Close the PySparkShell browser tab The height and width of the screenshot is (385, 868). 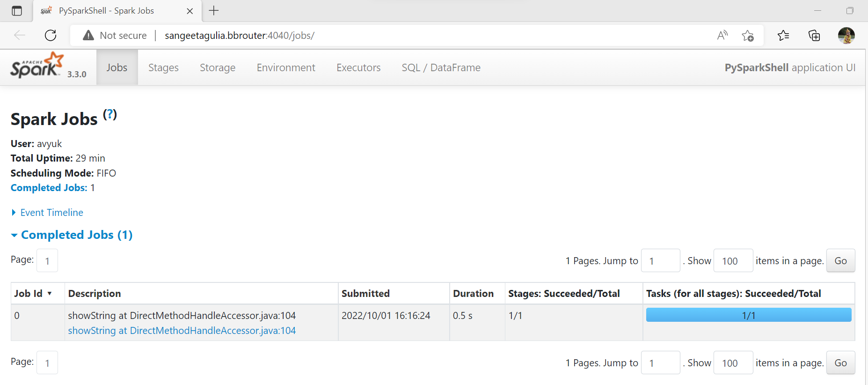click(x=190, y=11)
